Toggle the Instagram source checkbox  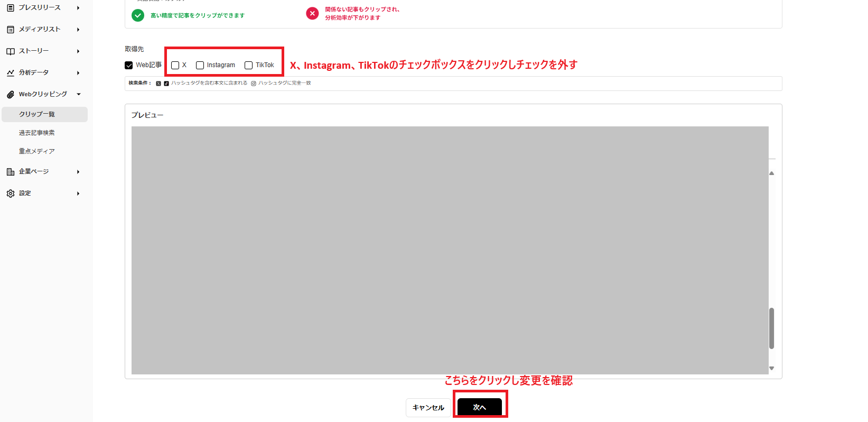[200, 66]
